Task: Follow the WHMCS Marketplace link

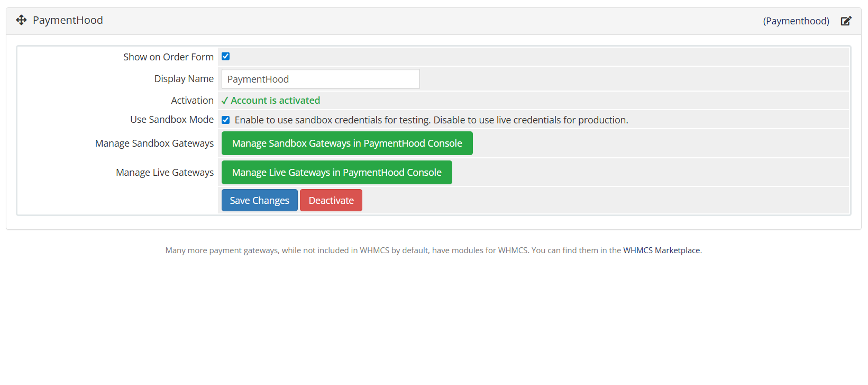Action: (661, 250)
